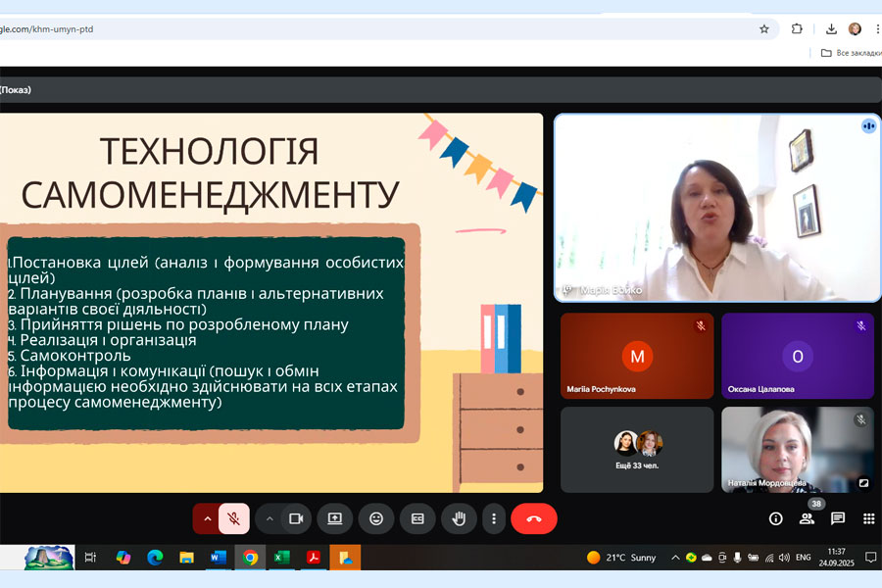Select Mariia Pochynkova participant tile
This screenshot has width=882, height=588.
[637, 356]
